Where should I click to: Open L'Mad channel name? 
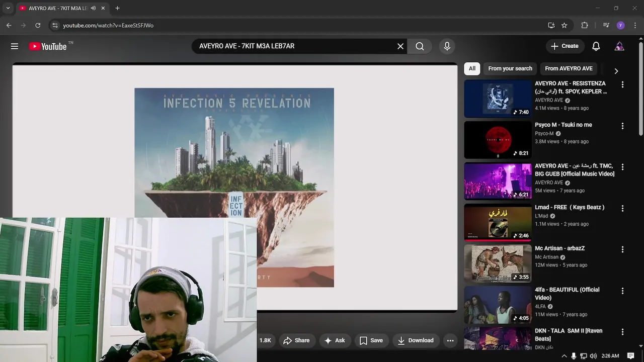tap(541, 216)
